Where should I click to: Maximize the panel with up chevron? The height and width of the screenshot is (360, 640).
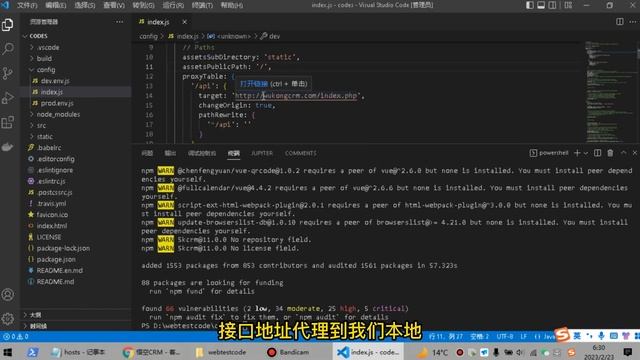(623, 153)
